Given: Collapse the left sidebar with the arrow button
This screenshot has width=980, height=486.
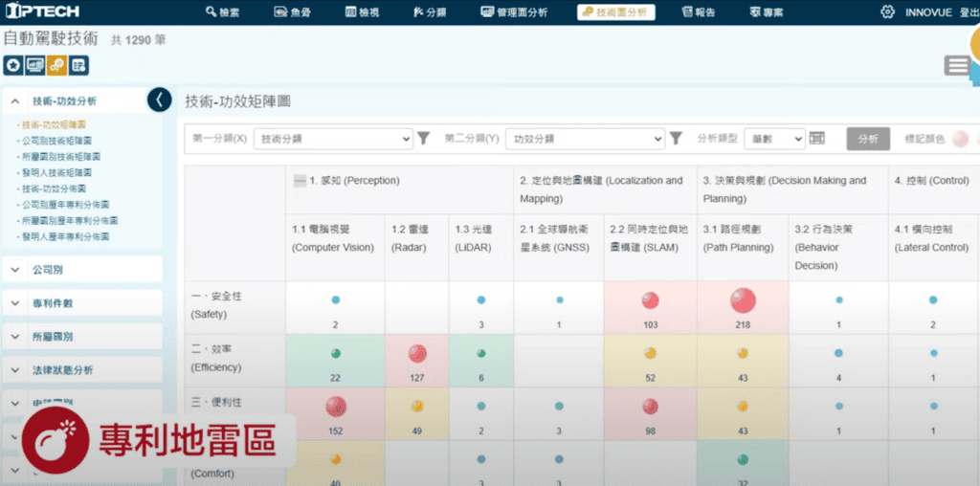Looking at the screenshot, I should coord(160,99).
